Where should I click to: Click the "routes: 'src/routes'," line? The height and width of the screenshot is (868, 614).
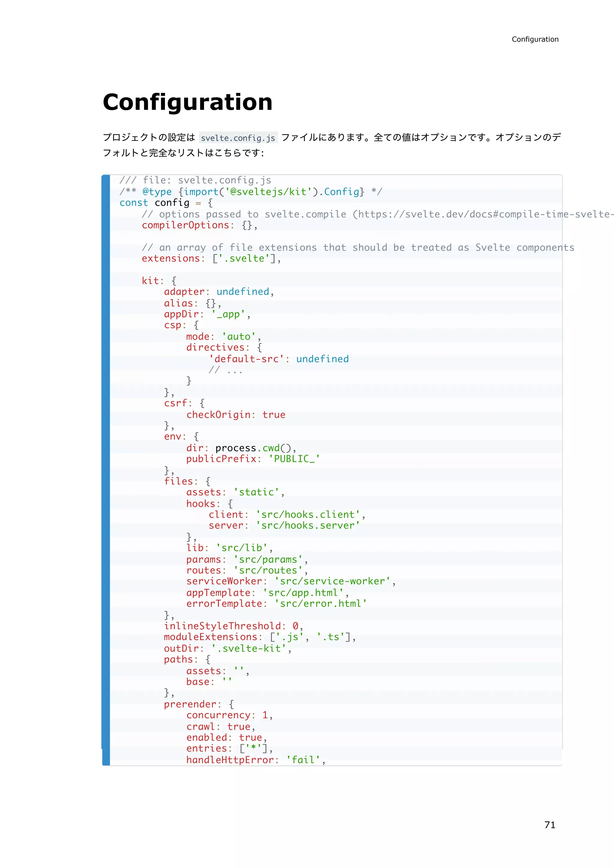pos(247,570)
